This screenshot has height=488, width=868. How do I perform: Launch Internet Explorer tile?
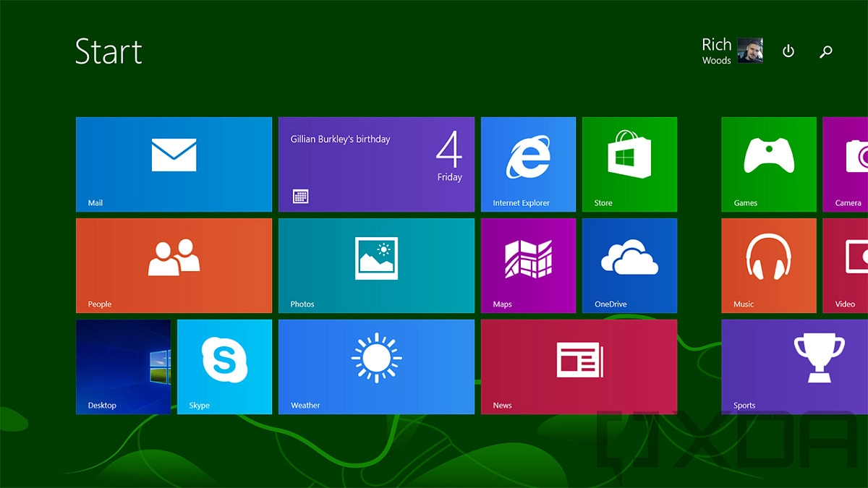click(x=528, y=164)
